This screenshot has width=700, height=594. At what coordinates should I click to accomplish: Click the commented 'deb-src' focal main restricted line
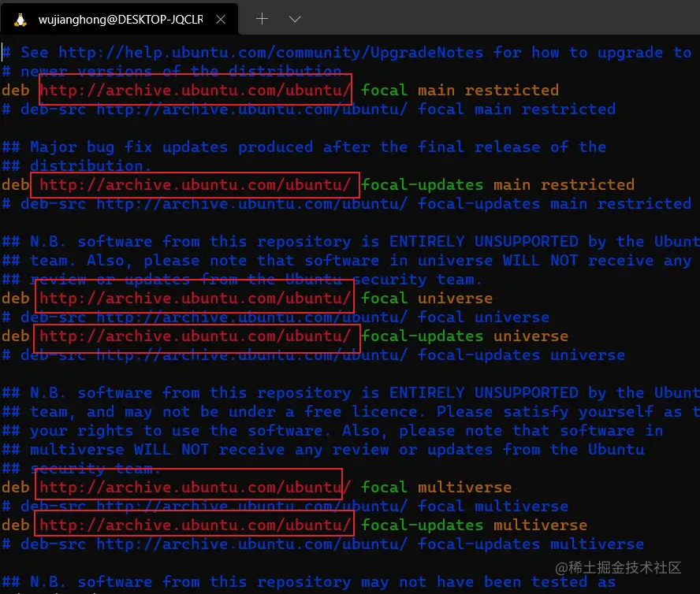click(x=309, y=110)
